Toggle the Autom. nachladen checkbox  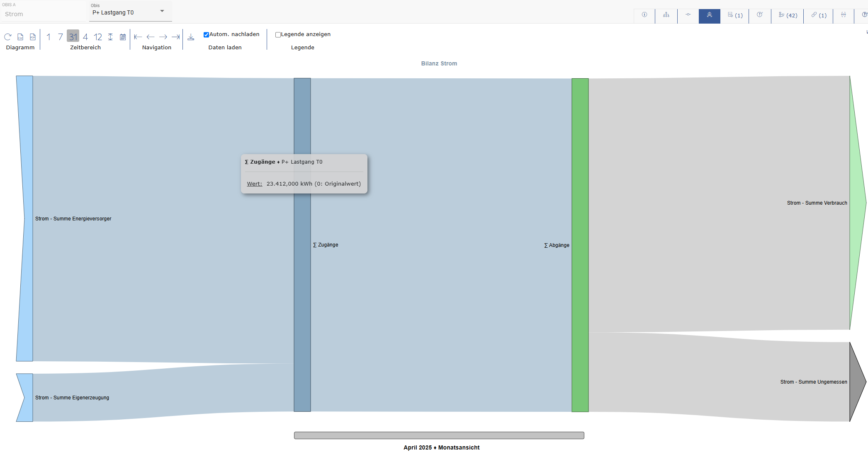tap(206, 35)
